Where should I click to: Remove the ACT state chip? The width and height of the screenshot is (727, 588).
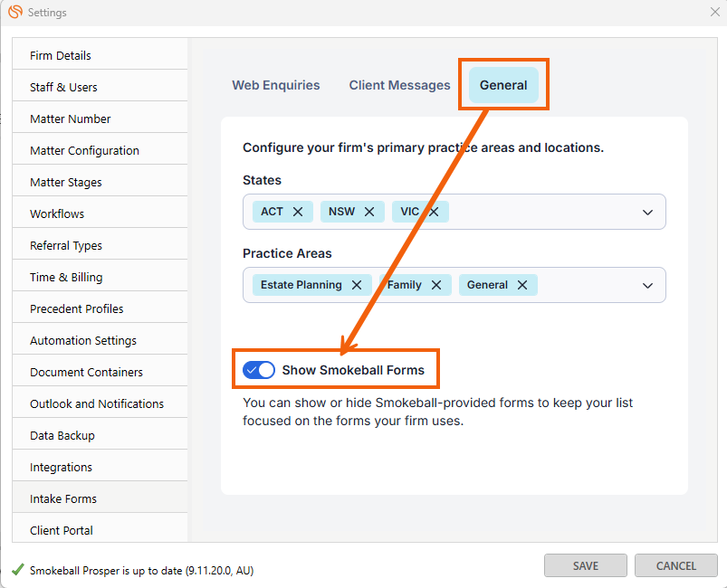click(298, 212)
